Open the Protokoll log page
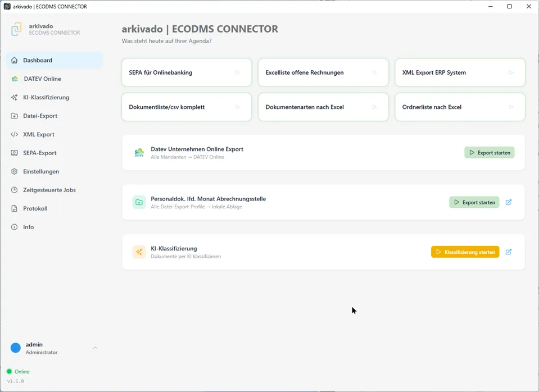The image size is (539, 392). (x=55, y=208)
